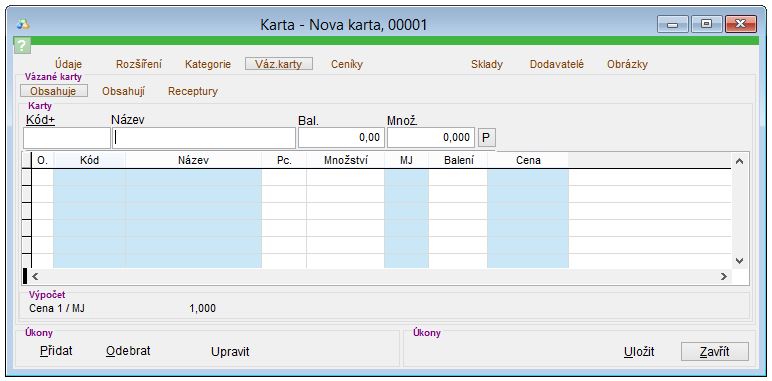
Task: Open the Údaje tab
Action: [68, 64]
